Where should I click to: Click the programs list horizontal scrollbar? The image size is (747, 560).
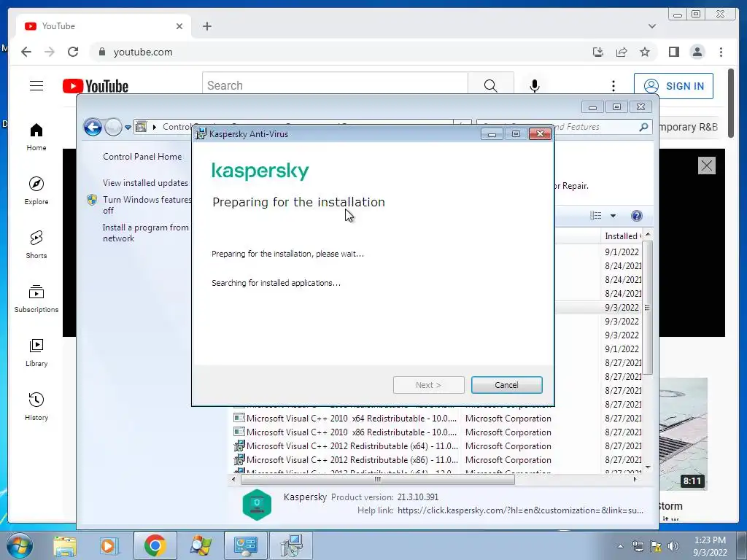(377, 480)
